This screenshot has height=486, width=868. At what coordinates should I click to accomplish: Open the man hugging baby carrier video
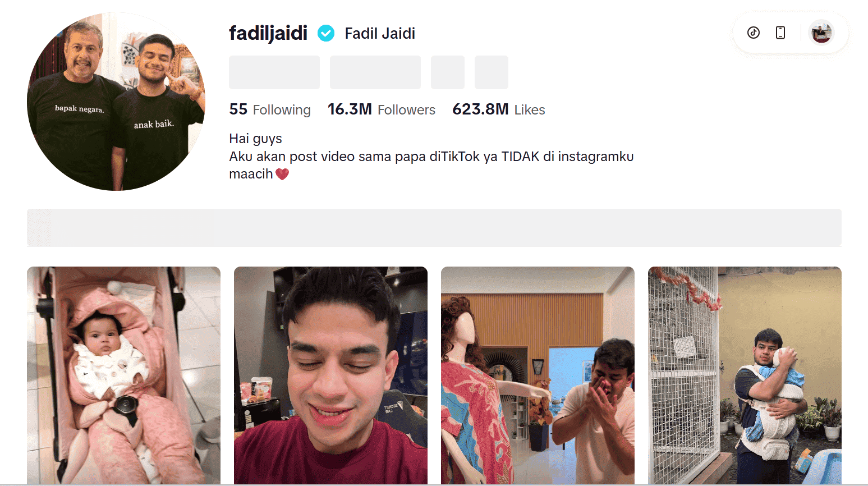[745, 375]
